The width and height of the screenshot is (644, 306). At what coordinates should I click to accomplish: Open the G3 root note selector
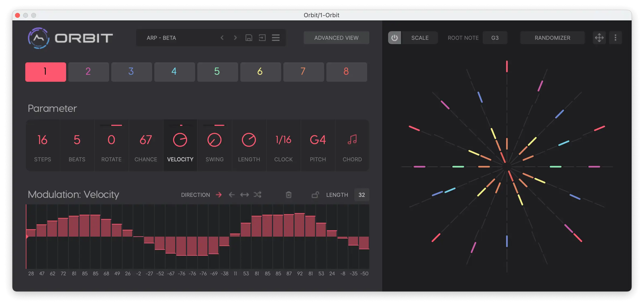tap(495, 38)
